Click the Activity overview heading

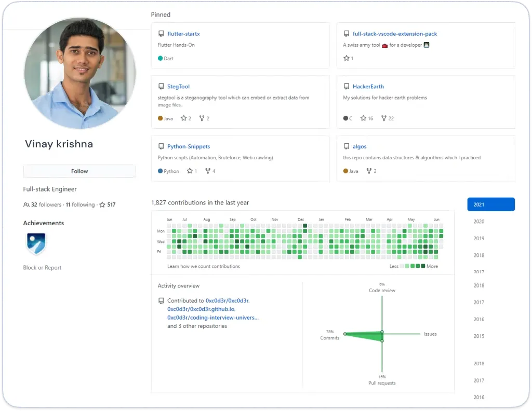click(x=179, y=285)
